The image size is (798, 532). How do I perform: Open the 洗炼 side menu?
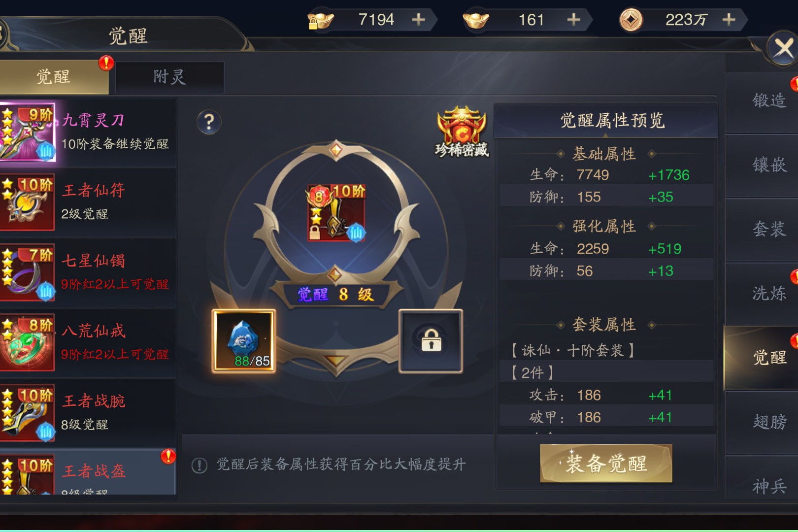pos(768,294)
